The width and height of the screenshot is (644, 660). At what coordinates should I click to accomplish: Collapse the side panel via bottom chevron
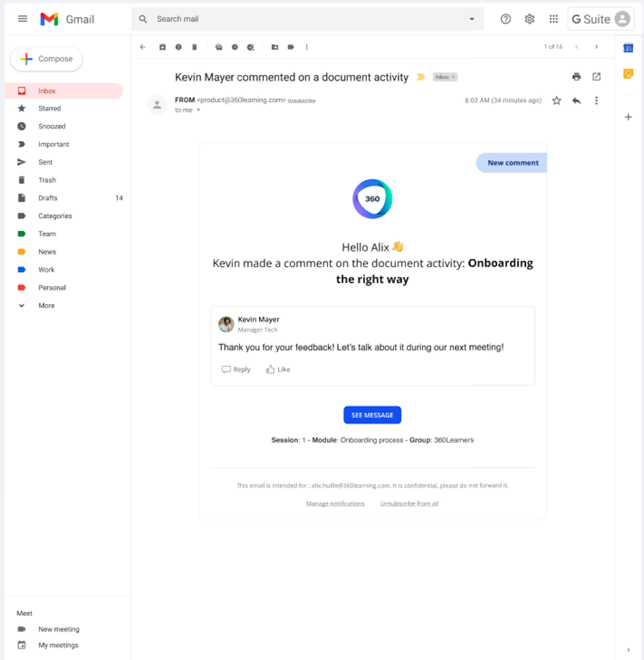point(628,649)
